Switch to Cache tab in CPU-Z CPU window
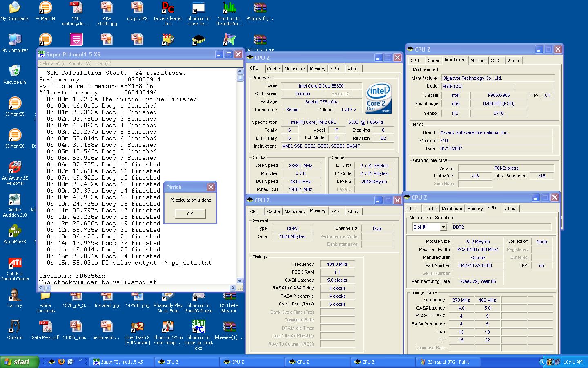 pos(273,69)
